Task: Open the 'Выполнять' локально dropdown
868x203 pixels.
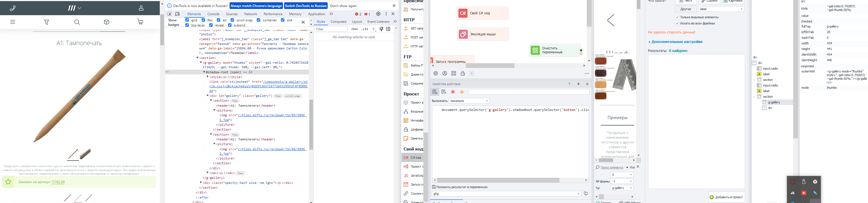Action: pyautogui.click(x=469, y=101)
